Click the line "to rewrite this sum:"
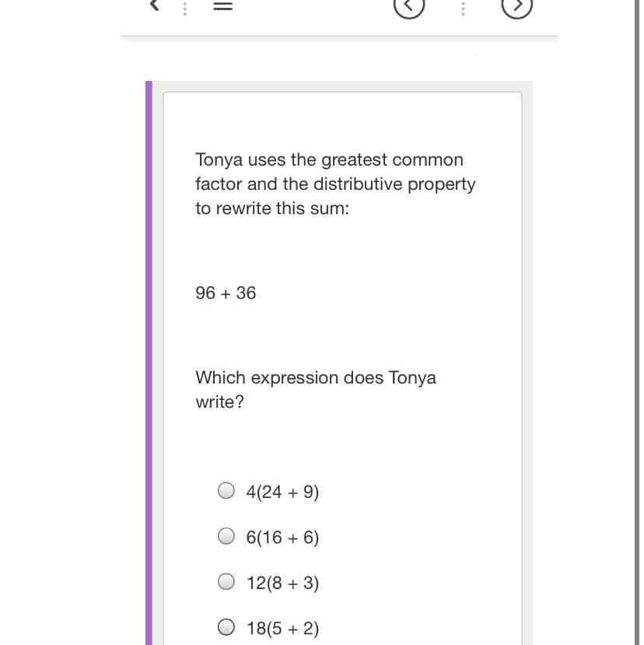This screenshot has height=645, width=644. (x=272, y=209)
